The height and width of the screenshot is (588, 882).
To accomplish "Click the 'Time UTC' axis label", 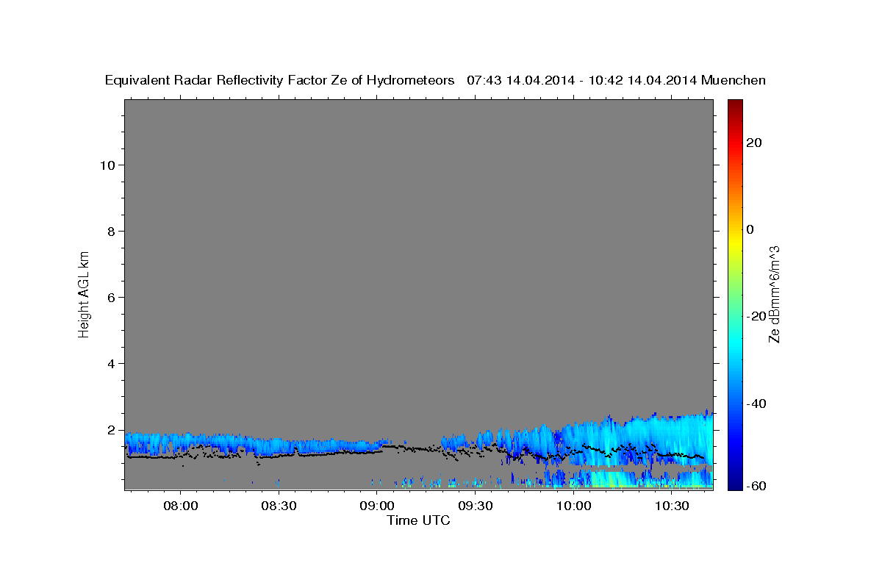I will pyautogui.click(x=418, y=520).
